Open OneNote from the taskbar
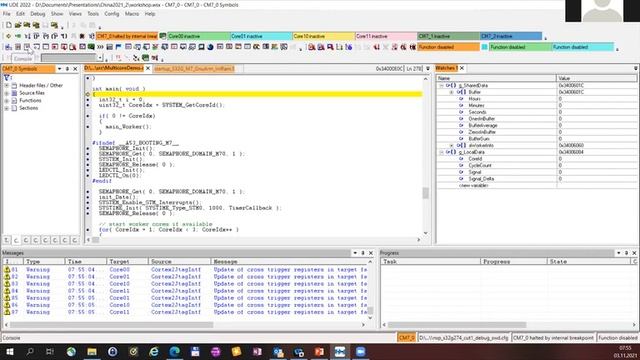 pos(257,351)
